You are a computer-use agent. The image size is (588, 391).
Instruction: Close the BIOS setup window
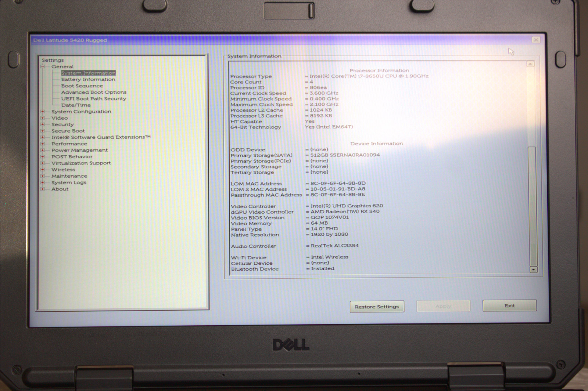[x=536, y=40]
